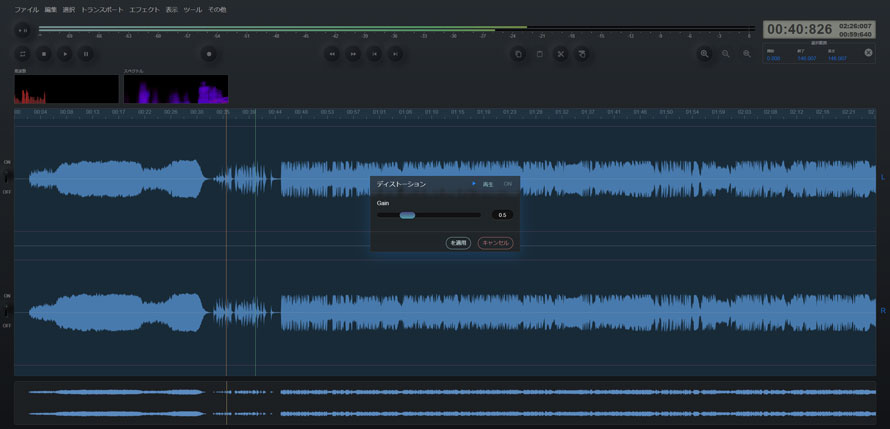Screen dimensions: 890x429
Task: Click the R channel label
Action: (883, 311)
